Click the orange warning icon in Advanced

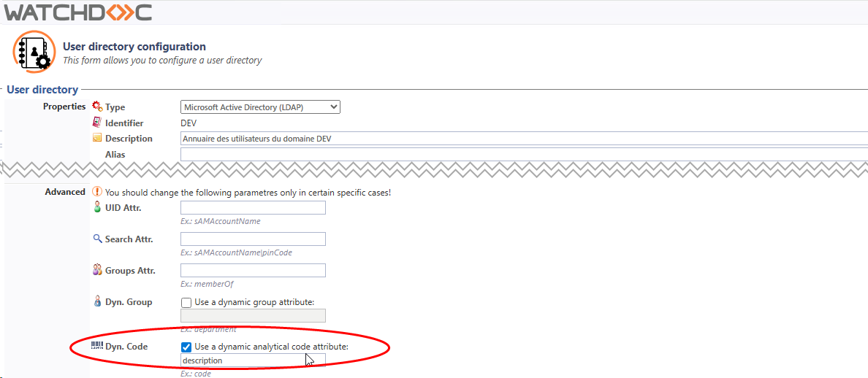coord(97,193)
